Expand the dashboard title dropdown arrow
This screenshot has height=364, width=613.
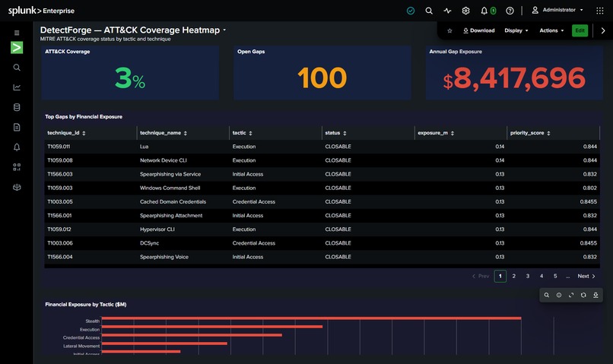224,30
